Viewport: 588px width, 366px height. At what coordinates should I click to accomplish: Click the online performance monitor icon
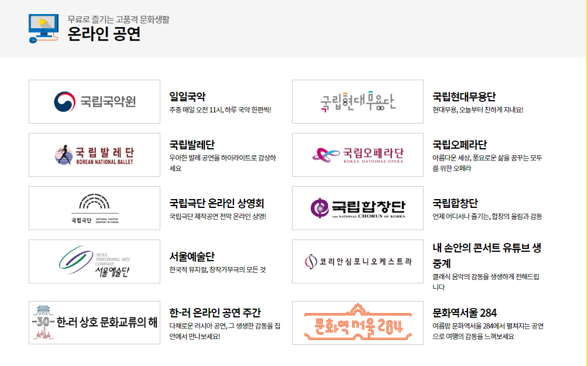[43, 29]
